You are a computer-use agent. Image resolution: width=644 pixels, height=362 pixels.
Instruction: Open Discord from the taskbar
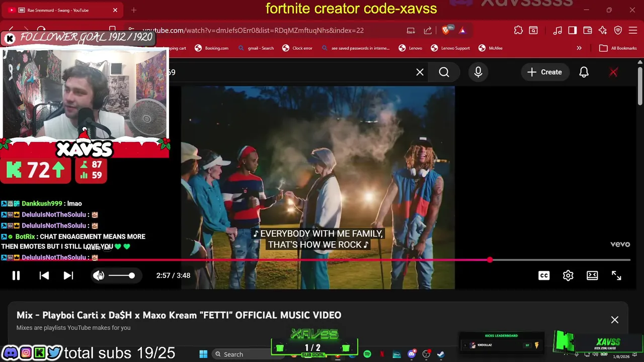[412, 354]
